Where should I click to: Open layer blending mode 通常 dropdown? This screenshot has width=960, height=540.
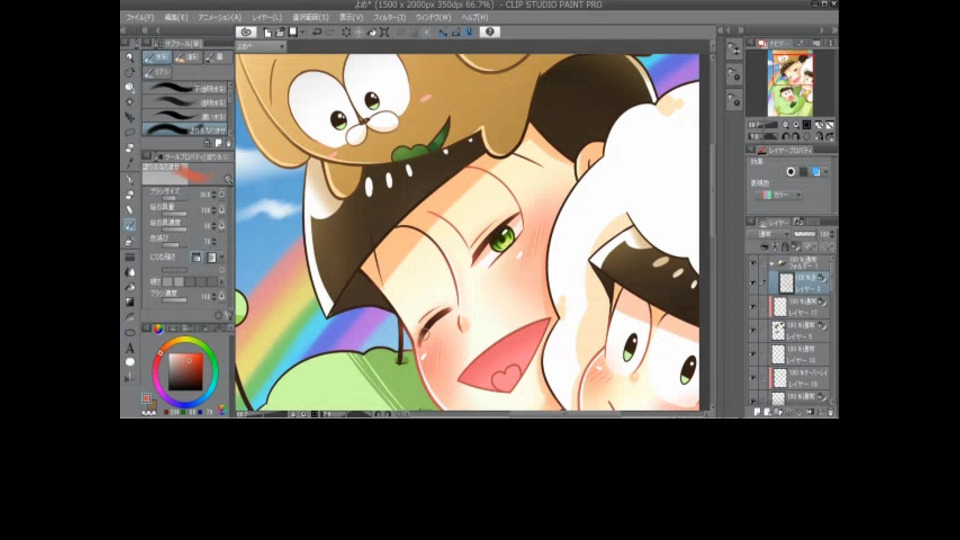[x=768, y=234]
